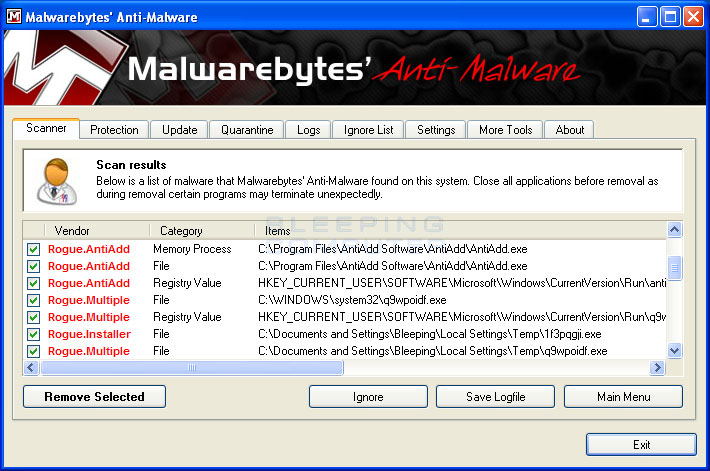
Task: Uncheck the Rogue.AntiAdd Memory Process row checkbox
Action: (33, 249)
